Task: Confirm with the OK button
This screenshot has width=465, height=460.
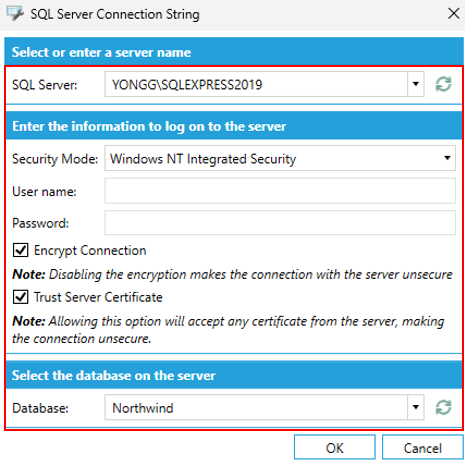Action: point(335,448)
